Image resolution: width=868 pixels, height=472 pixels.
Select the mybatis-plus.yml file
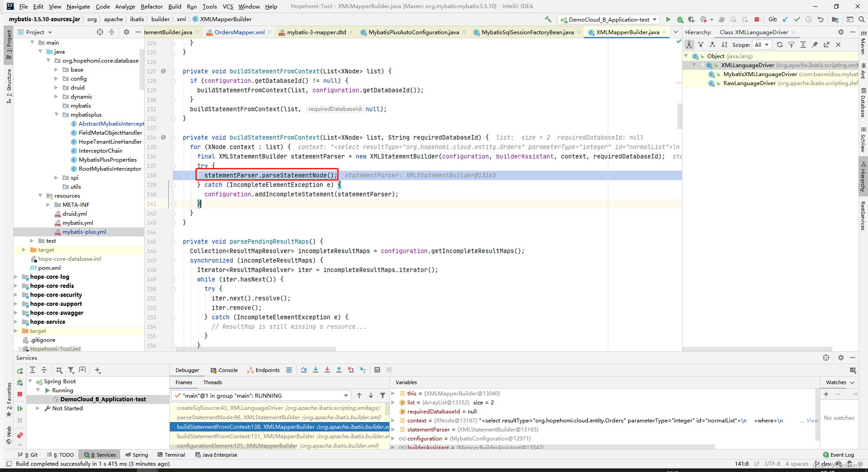point(84,232)
